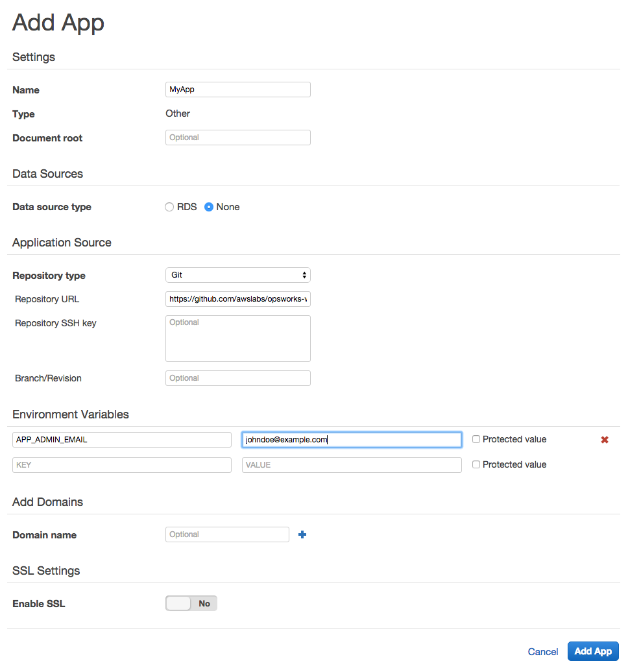628x672 pixels.
Task: Add another domain with the plus icon
Action: pos(302,534)
